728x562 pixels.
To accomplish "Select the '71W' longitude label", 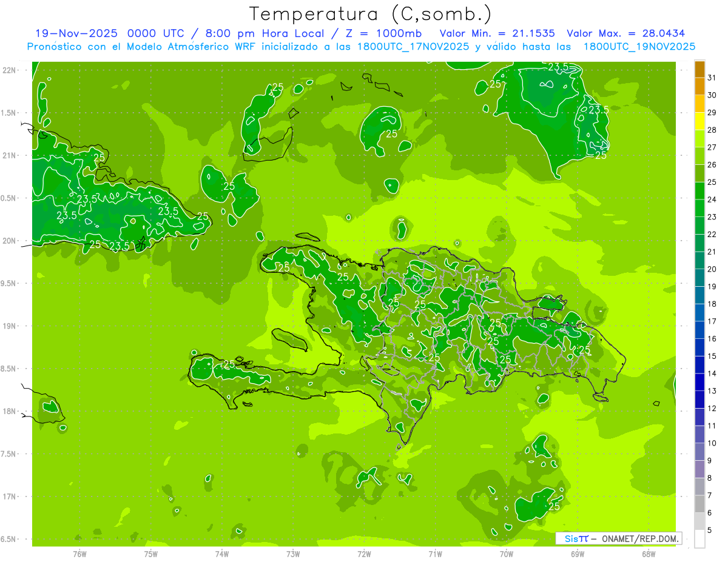I will 435,554.
